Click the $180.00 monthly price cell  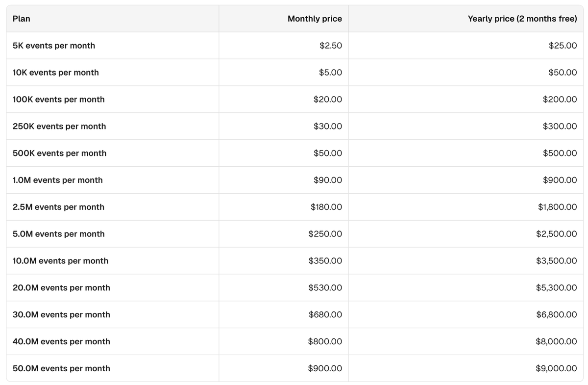(326, 207)
